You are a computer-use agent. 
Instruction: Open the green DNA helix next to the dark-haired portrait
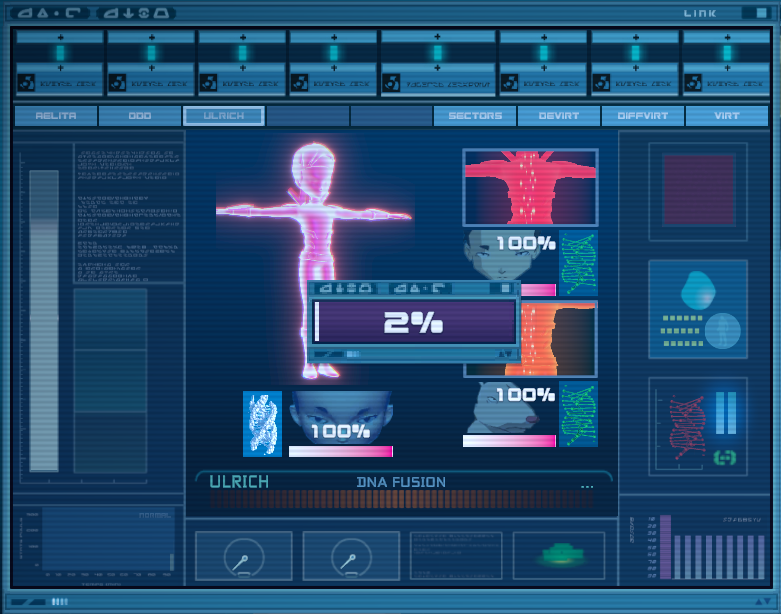[578, 263]
